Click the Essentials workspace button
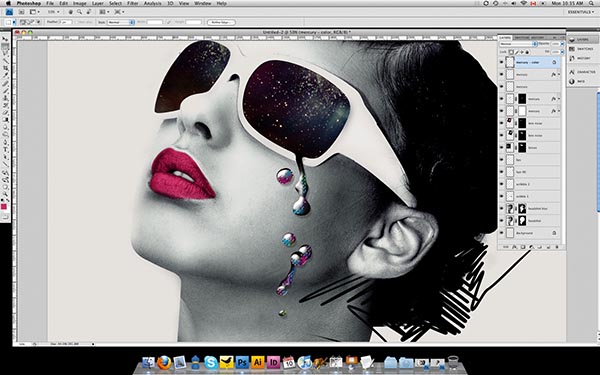 click(x=580, y=12)
